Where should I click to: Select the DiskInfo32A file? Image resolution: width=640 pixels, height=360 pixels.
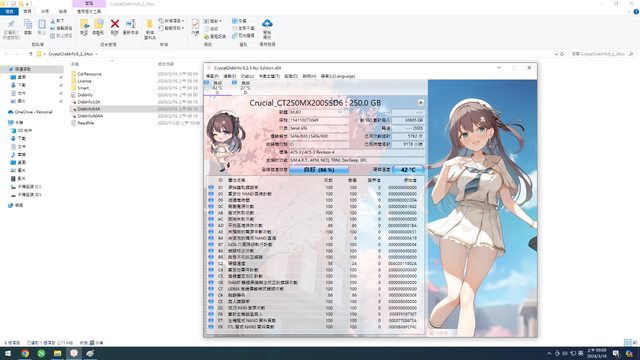point(89,102)
